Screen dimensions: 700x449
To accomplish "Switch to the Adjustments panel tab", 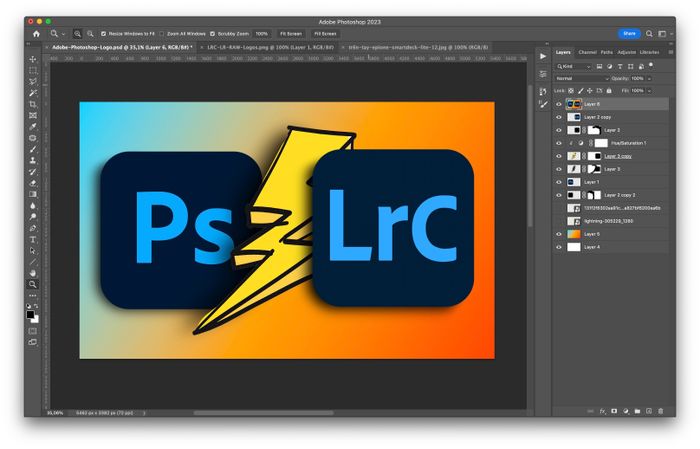I will pos(626,52).
